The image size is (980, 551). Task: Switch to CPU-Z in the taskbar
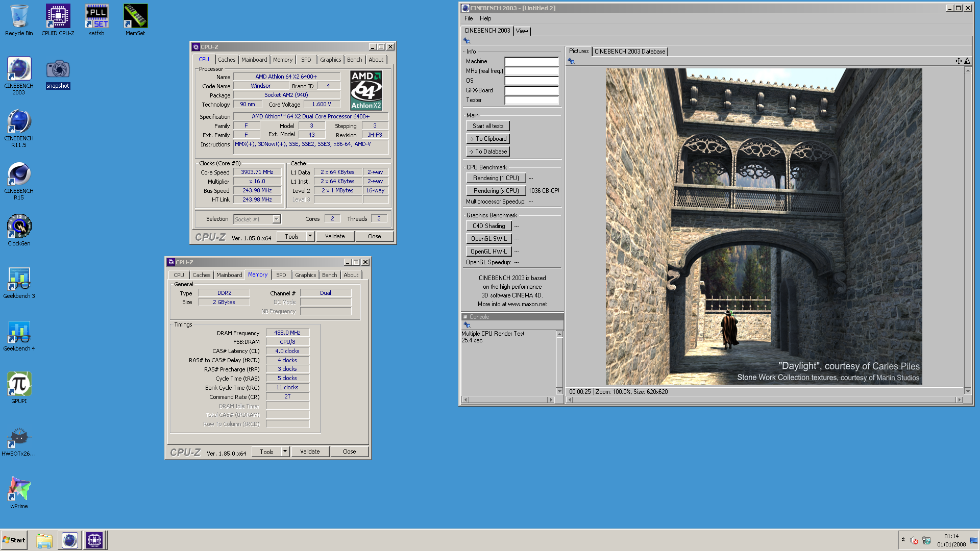click(94, 540)
